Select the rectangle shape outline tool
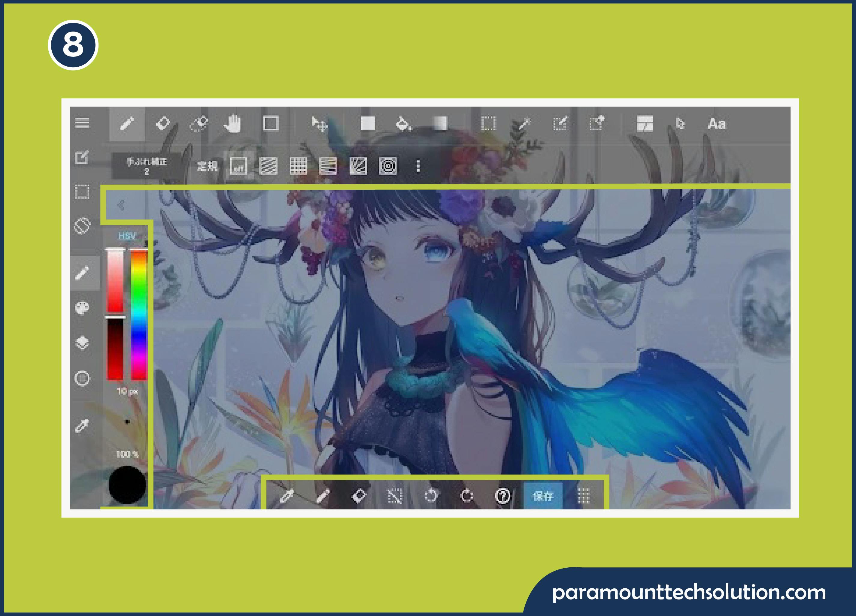Viewport: 856px width, 616px height. [271, 123]
